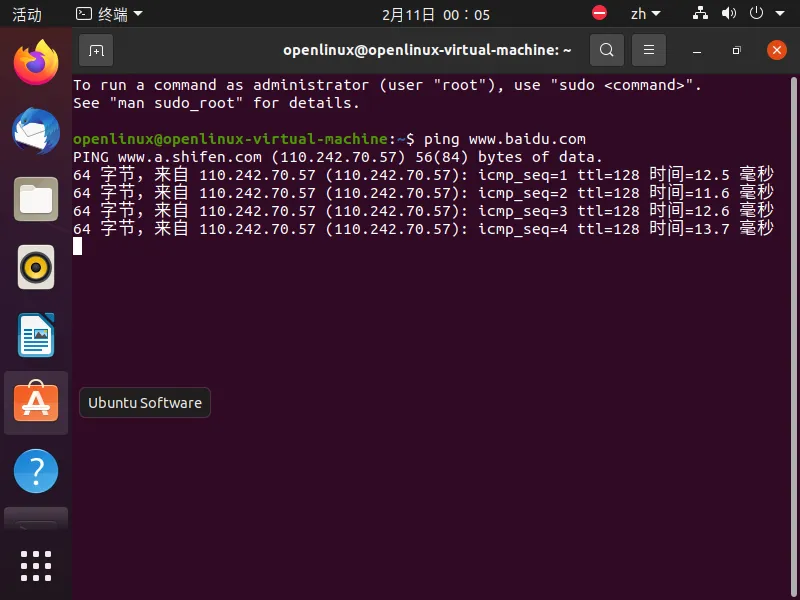Screen dimensions: 800x600
Task: Open the zh input source dropdown
Action: click(645, 14)
